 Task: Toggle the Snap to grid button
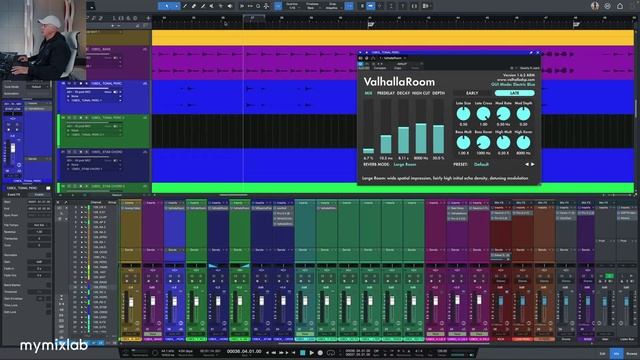(x=349, y=6)
